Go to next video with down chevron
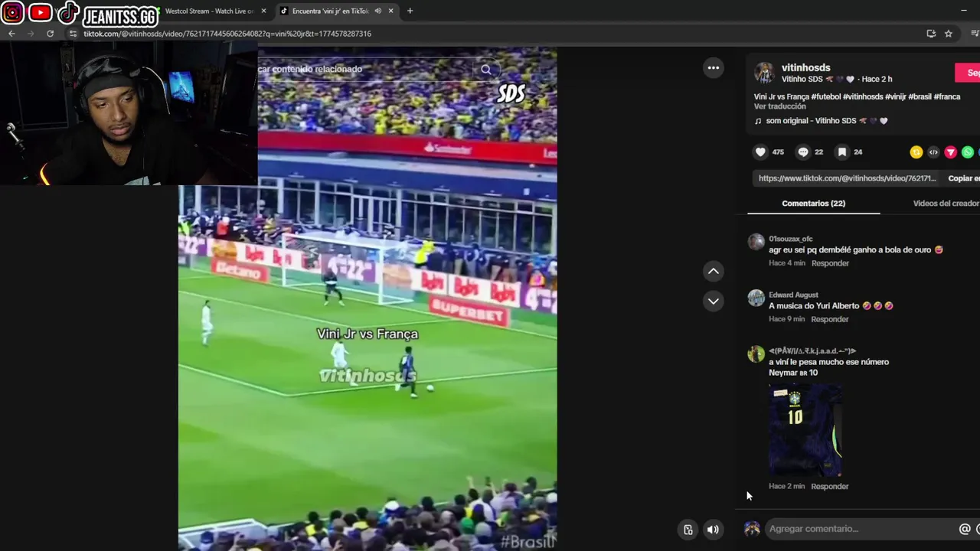 (x=714, y=302)
